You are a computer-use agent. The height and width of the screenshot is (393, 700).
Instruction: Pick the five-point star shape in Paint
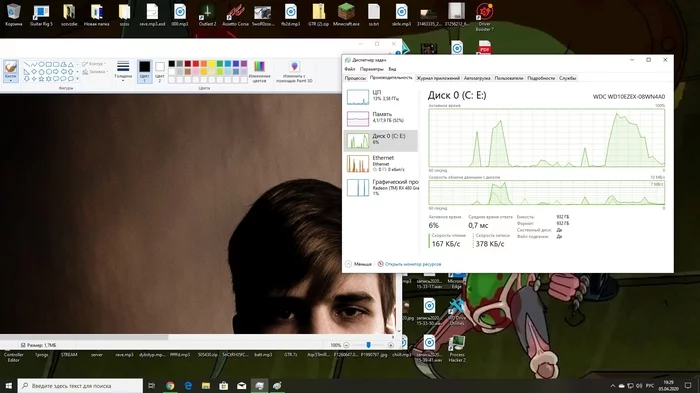(x=41, y=79)
